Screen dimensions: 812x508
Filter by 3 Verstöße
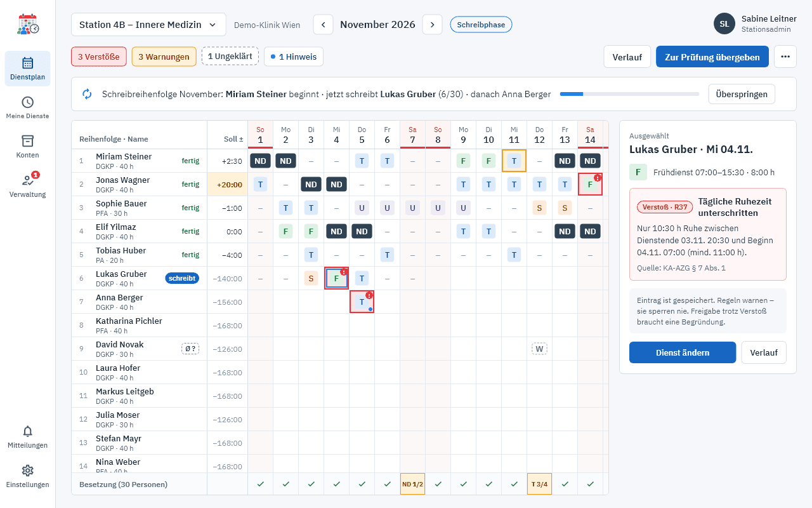tap(99, 57)
